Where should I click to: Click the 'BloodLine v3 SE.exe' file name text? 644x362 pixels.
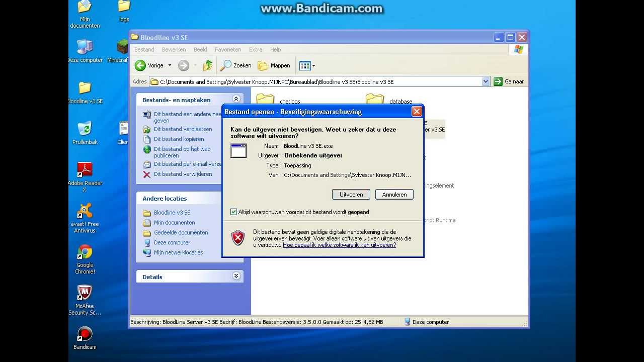coord(308,146)
